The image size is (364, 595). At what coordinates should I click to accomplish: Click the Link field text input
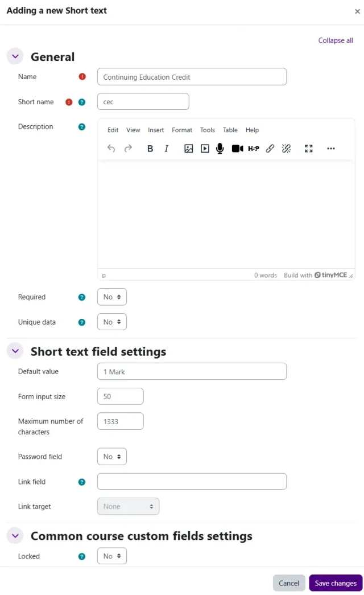tap(192, 482)
